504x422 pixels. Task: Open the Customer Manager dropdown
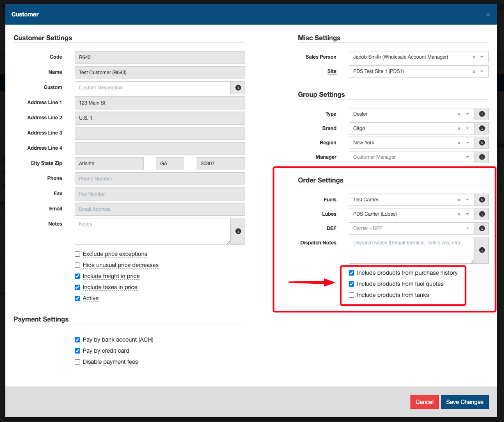click(x=411, y=157)
